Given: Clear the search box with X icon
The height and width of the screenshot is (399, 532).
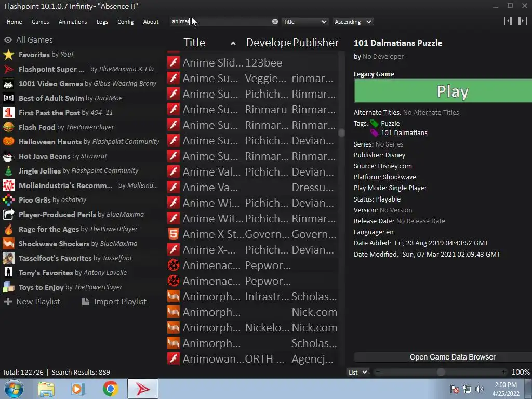Looking at the screenshot, I should [275, 22].
